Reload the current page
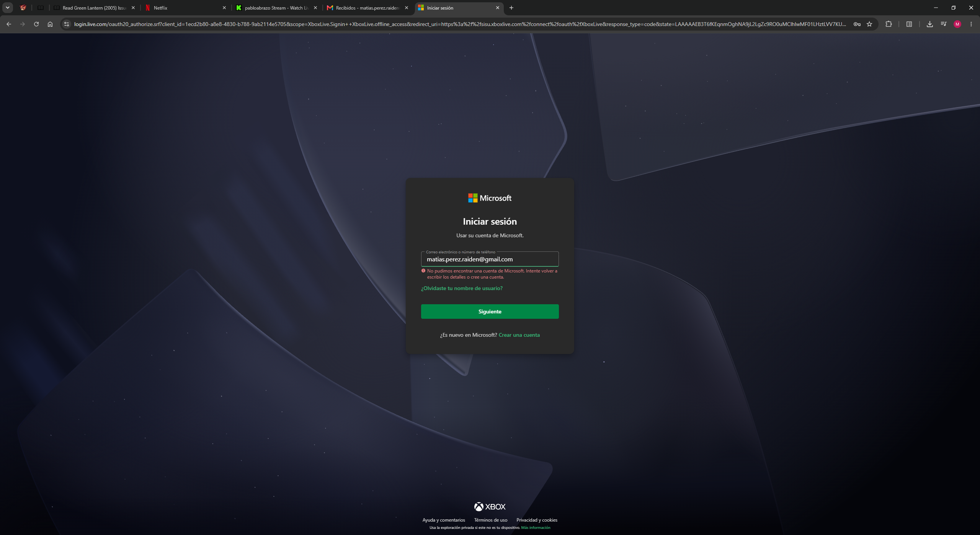980x535 pixels. [36, 24]
